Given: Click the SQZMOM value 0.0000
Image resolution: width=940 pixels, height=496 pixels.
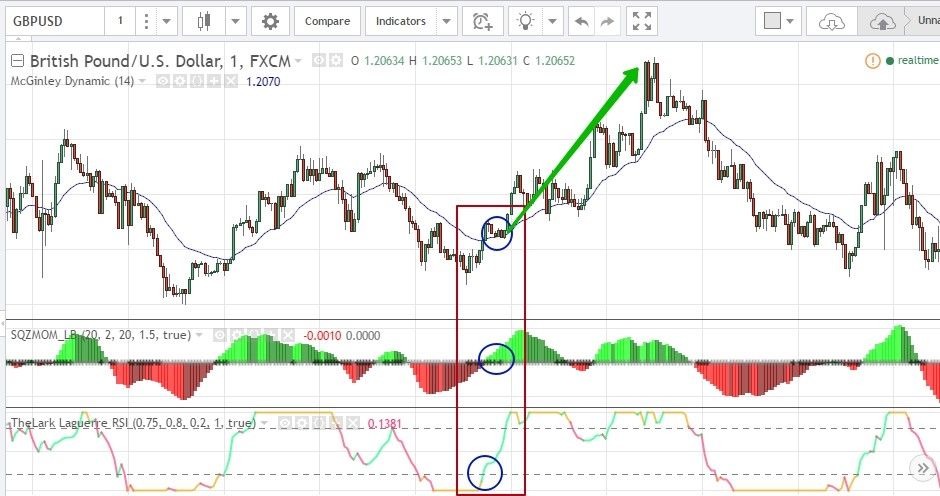Looking at the screenshot, I should point(363,336).
